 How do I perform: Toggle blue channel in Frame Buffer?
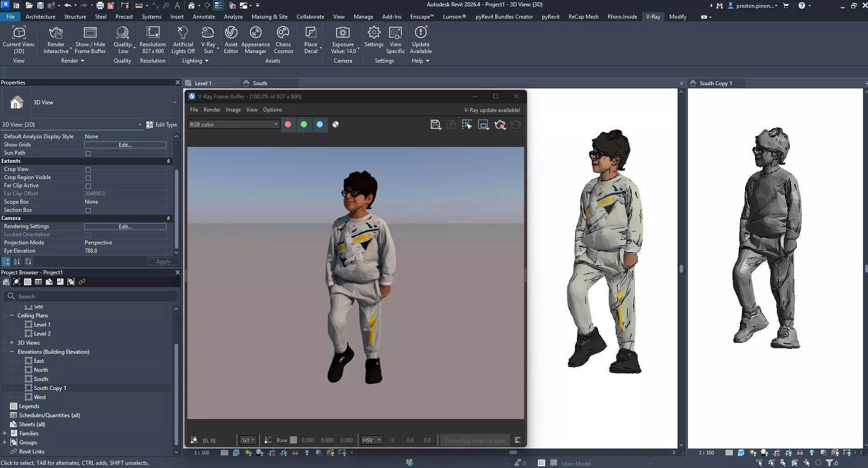pyautogui.click(x=319, y=124)
